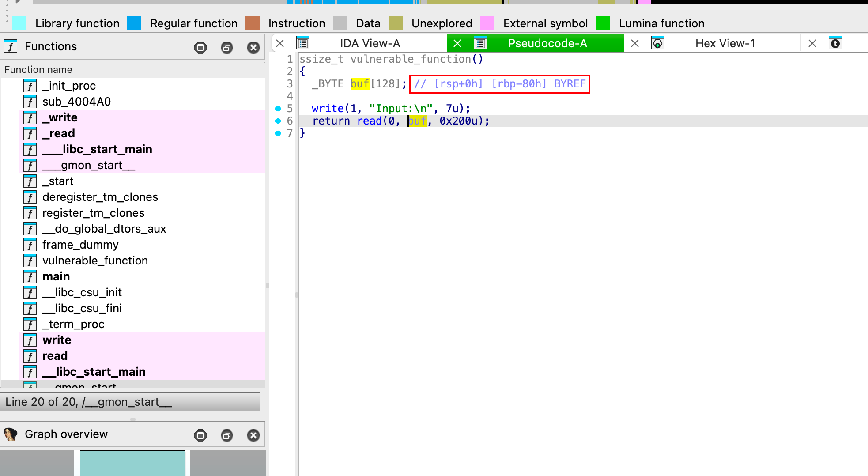This screenshot has width=868, height=476.
Task: Click the Regular function blue color swatch
Action: pyautogui.click(x=134, y=23)
